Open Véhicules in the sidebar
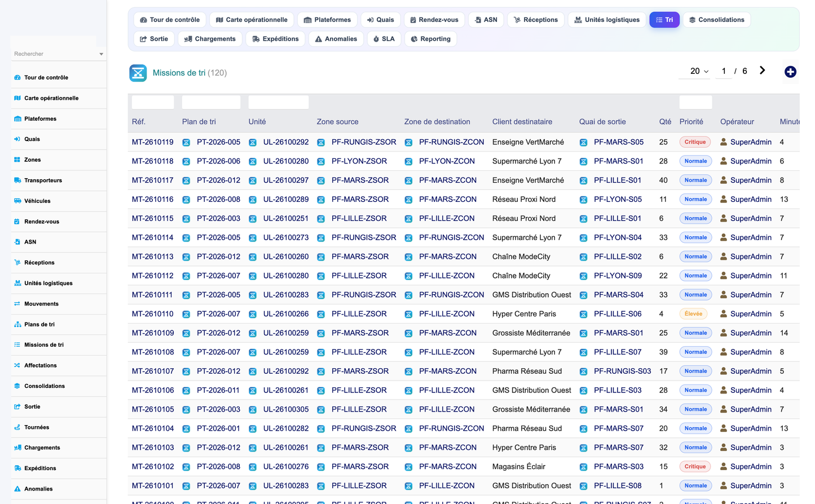This screenshot has width=815, height=504. (59, 201)
